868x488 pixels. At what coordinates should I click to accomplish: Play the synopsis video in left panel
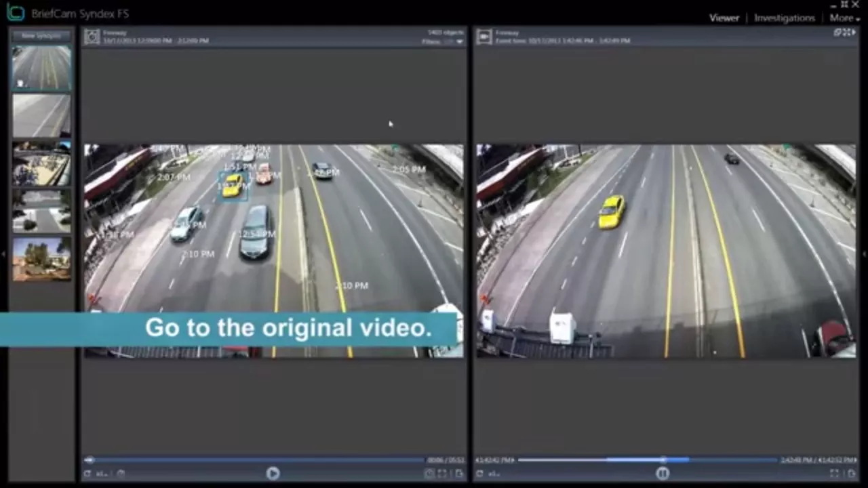click(273, 474)
